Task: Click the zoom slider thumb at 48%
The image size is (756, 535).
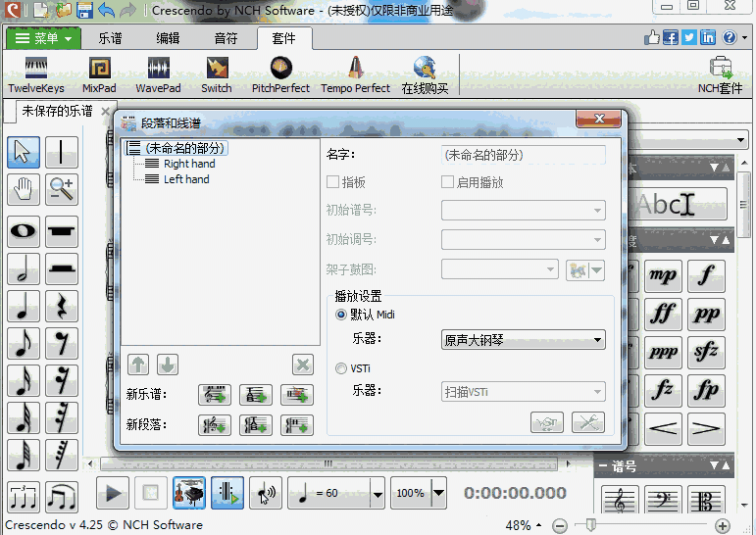Action: tap(591, 524)
